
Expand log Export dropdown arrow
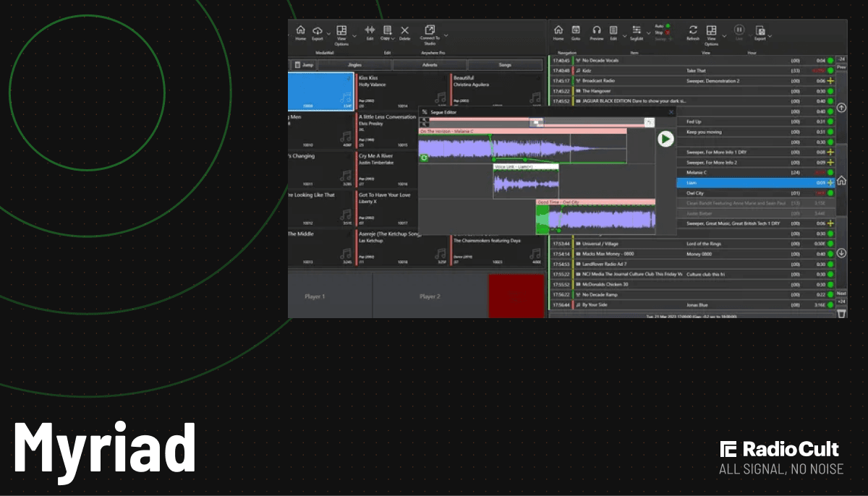pos(770,35)
